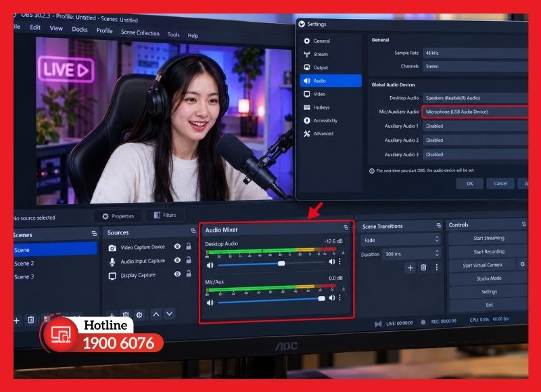Enable Studio Mode

tap(488, 278)
